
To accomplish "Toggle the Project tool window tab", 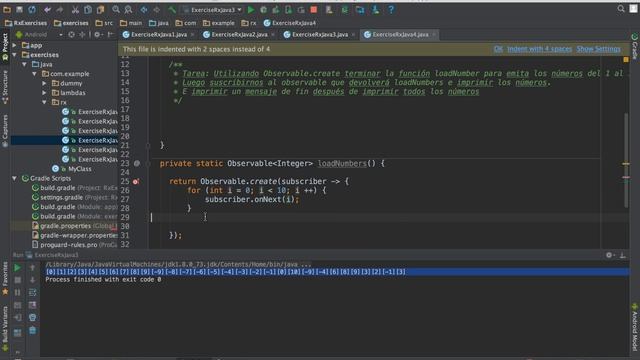I will [x=5, y=47].
